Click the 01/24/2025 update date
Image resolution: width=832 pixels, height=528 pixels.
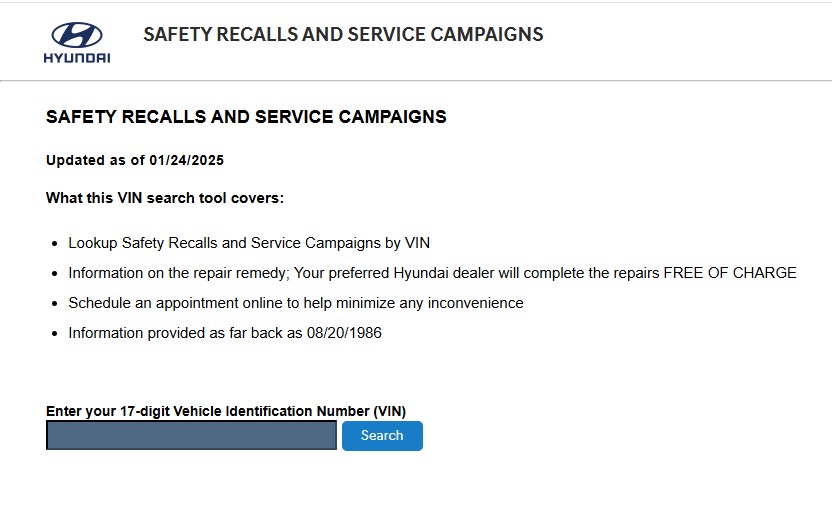tap(187, 160)
